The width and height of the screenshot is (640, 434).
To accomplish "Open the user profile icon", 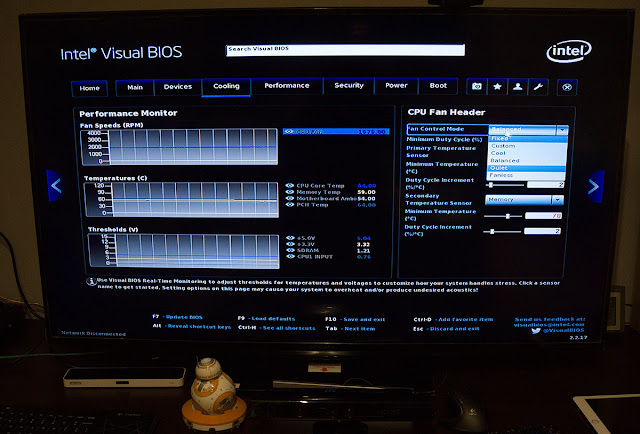I will click(518, 87).
